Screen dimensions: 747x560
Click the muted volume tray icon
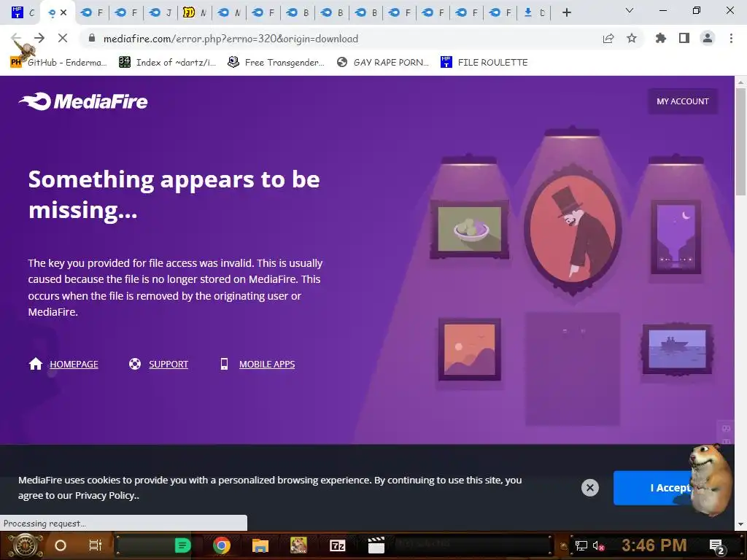598,545
